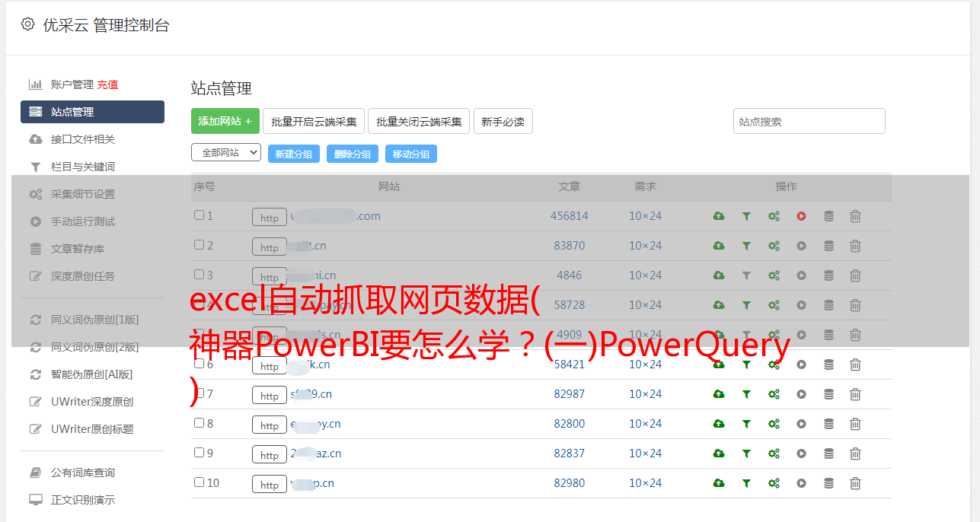Open gears settings icon in 4846 row
Image resolution: width=980 pixels, height=522 pixels.
coord(774,275)
